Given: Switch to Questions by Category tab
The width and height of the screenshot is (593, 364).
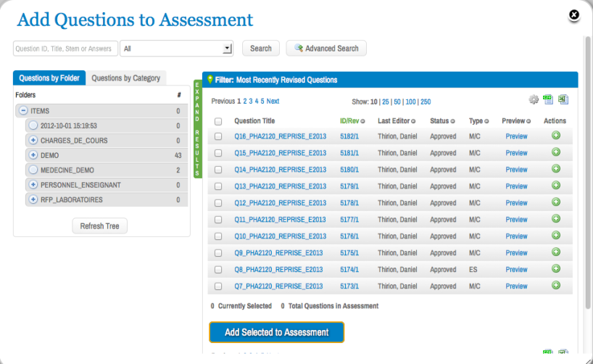Looking at the screenshot, I should coord(126,78).
